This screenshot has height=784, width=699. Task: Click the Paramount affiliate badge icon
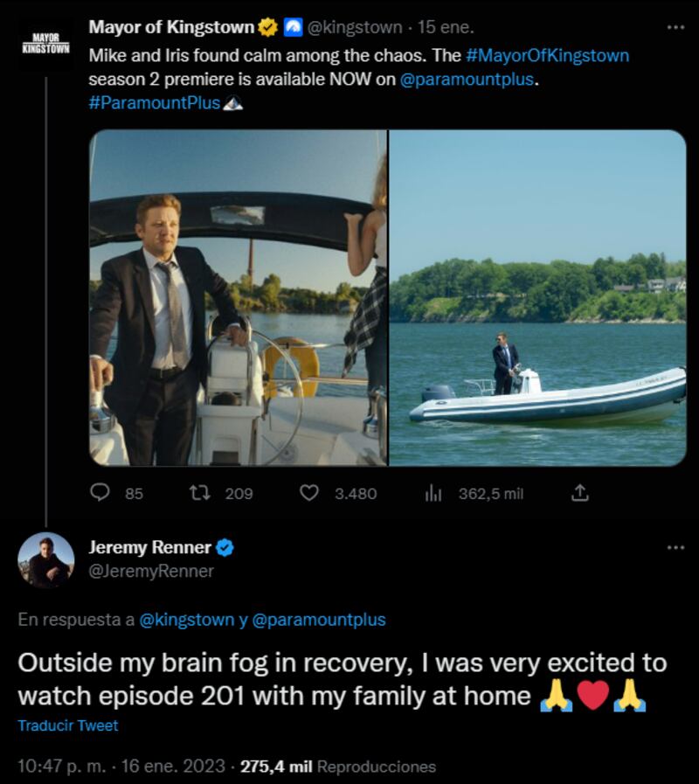[x=292, y=28]
